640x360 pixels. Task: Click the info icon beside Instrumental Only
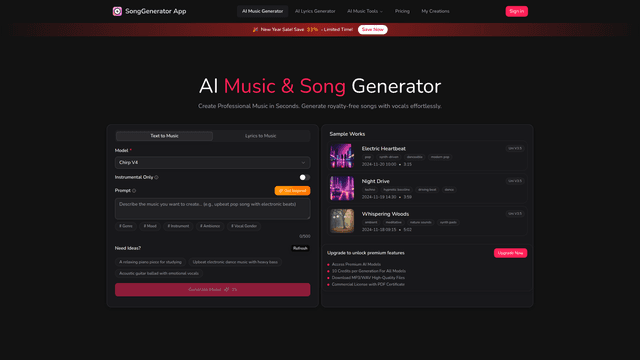(x=156, y=178)
